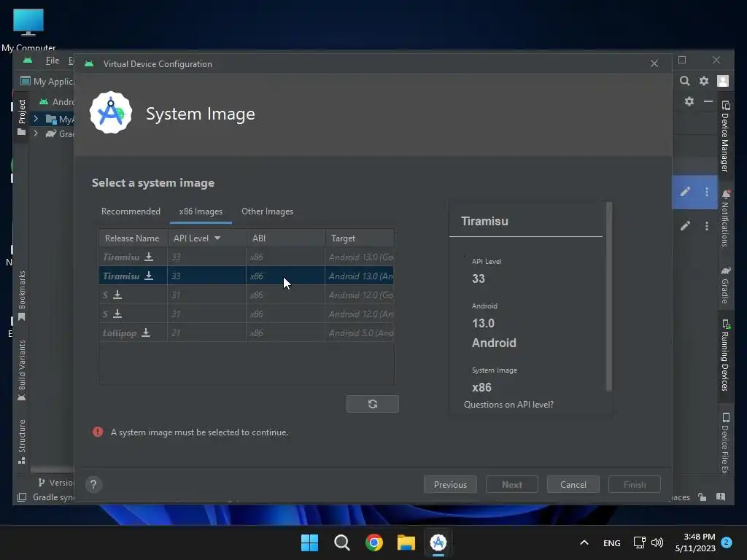This screenshot has height=560, width=747.
Task: Click the Finish button
Action: [x=635, y=484]
